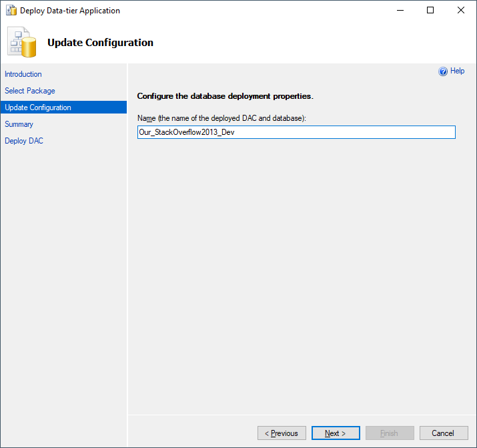The image size is (477, 448).
Task: Click the greyed-out Finish button
Action: click(x=390, y=433)
